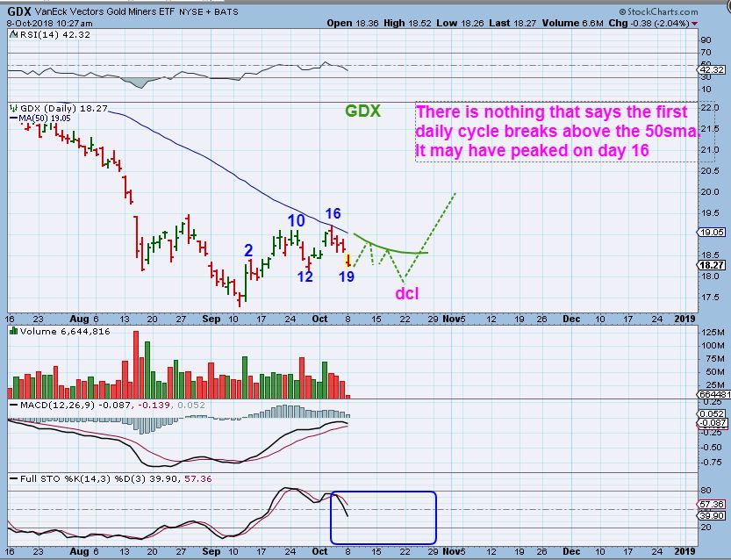Screen dimensions: 731x560
Task: Click the magenta daily cycle note text
Action: 557,131
